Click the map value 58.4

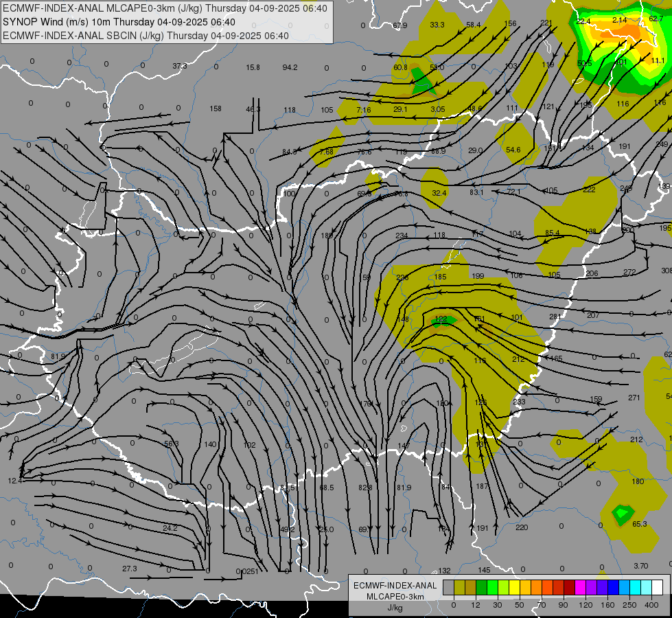474,25
